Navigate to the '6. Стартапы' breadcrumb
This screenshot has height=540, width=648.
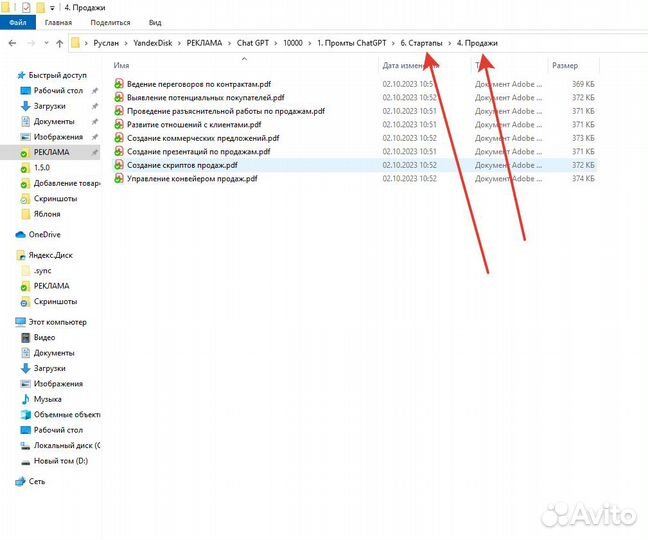pos(421,43)
